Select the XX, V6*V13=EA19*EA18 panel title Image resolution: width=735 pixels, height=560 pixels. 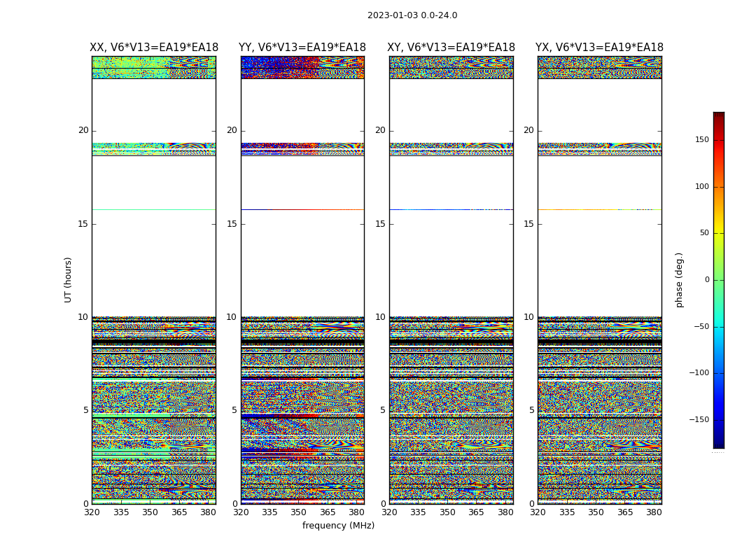[x=154, y=48]
